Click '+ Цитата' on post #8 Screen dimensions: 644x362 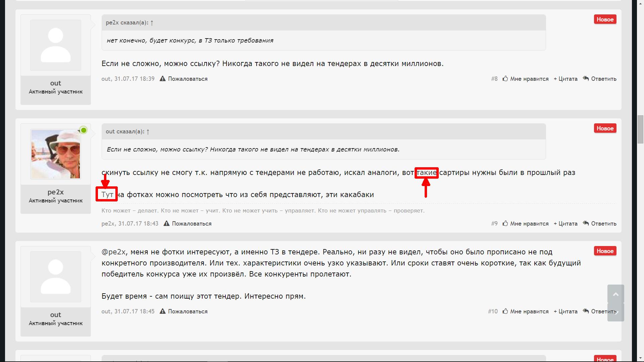click(566, 79)
